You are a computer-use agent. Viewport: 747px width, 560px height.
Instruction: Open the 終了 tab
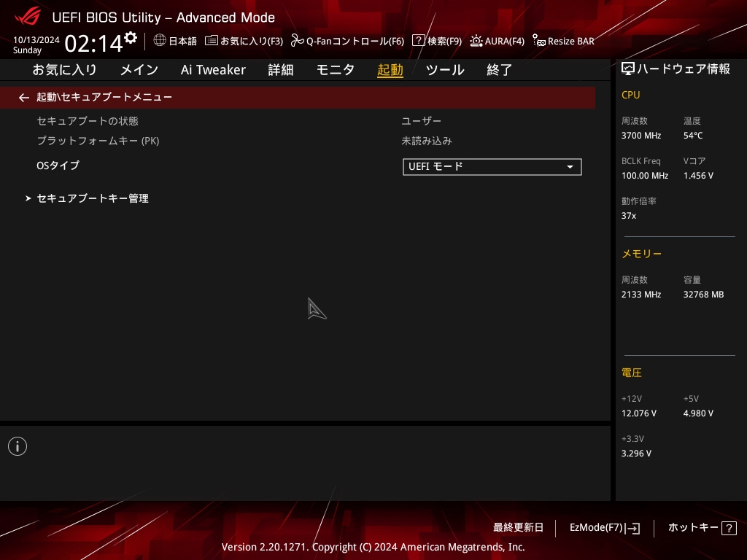(x=499, y=70)
